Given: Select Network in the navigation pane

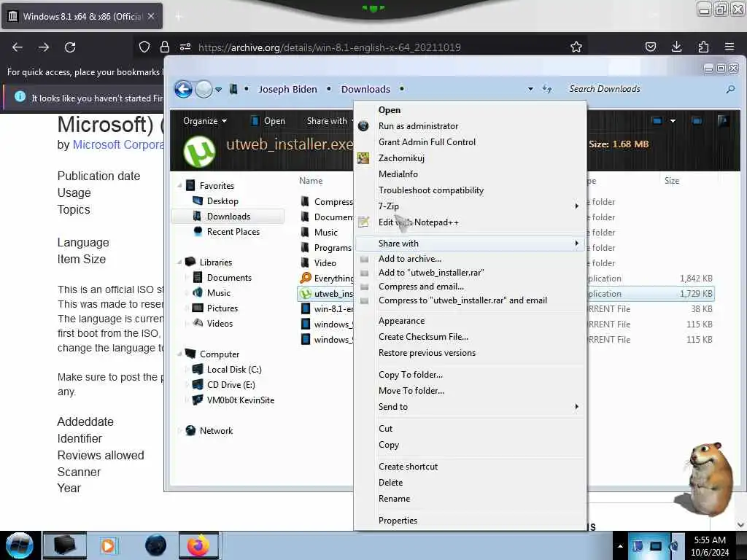Looking at the screenshot, I should coord(216,430).
